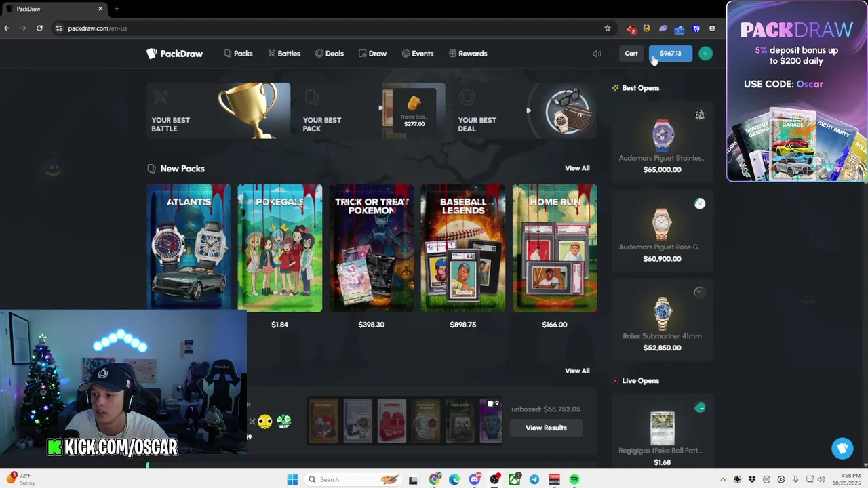The width and height of the screenshot is (868, 488).
Task: Click View All next to New Packs
Action: coord(577,168)
